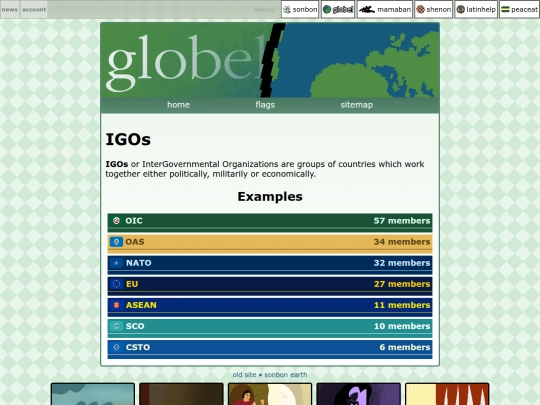Viewport: 540px width, 405px height.
Task: Click the '11 members' text
Action: click(402, 305)
